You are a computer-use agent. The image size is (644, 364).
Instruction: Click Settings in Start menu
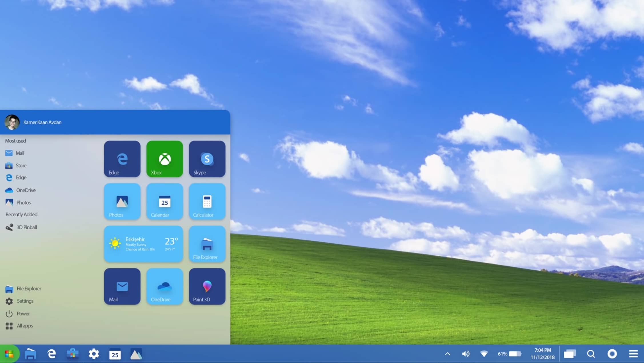coord(25,301)
